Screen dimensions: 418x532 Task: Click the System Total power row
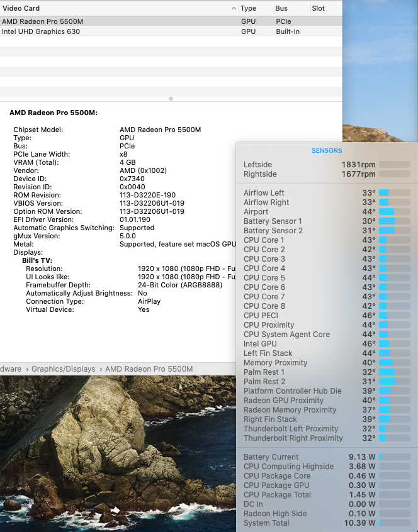(327, 523)
